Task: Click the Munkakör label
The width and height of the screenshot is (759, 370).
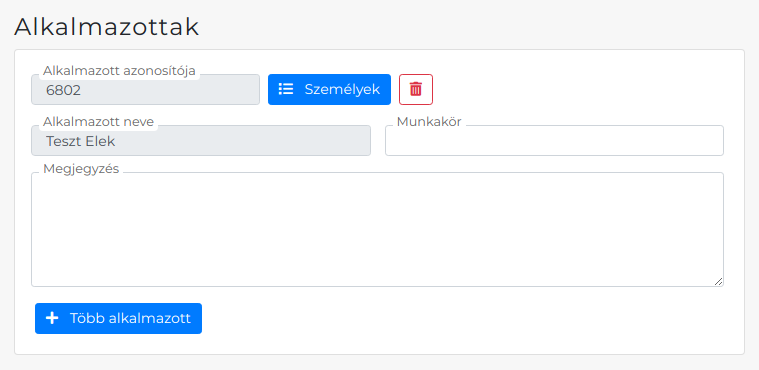Action: [429, 122]
